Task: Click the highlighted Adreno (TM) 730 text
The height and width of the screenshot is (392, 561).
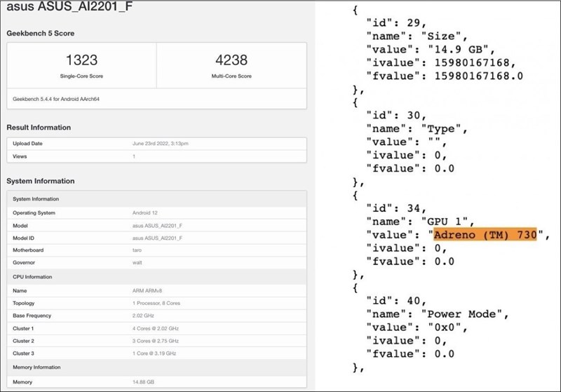Action: (x=485, y=235)
